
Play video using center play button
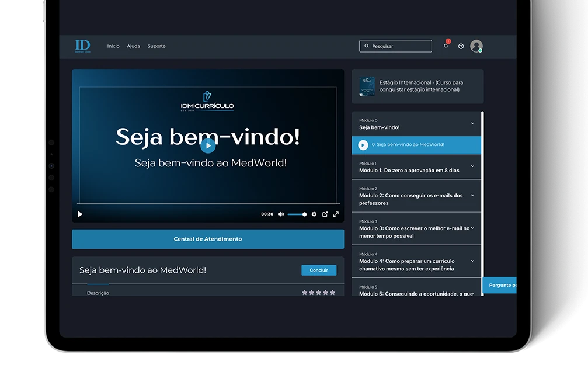click(x=207, y=146)
